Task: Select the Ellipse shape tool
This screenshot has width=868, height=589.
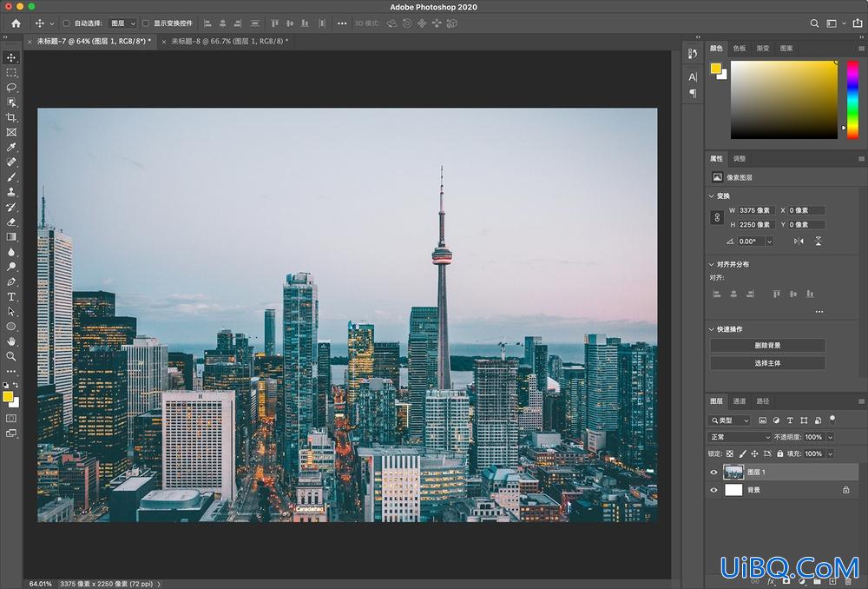Action: [11, 327]
